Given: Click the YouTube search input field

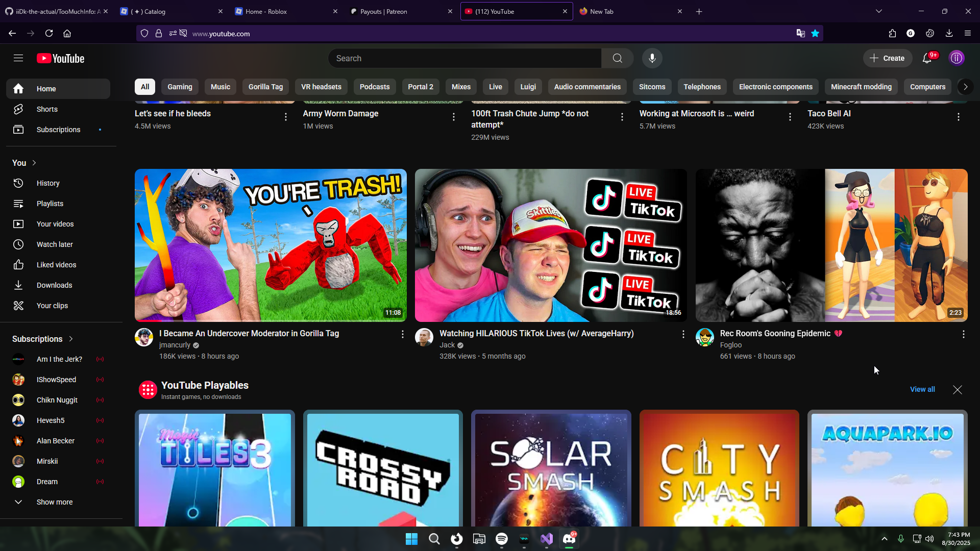Looking at the screenshot, I should pyautogui.click(x=464, y=58).
